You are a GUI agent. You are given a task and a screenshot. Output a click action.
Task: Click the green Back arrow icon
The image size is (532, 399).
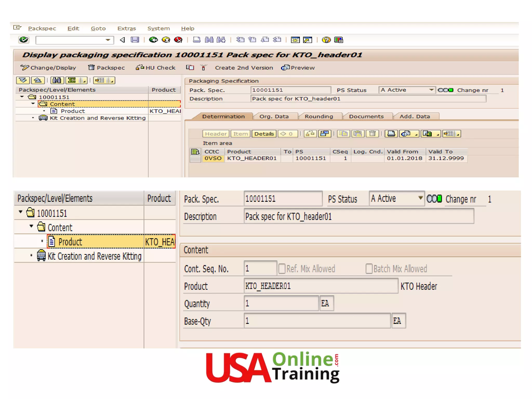point(153,40)
